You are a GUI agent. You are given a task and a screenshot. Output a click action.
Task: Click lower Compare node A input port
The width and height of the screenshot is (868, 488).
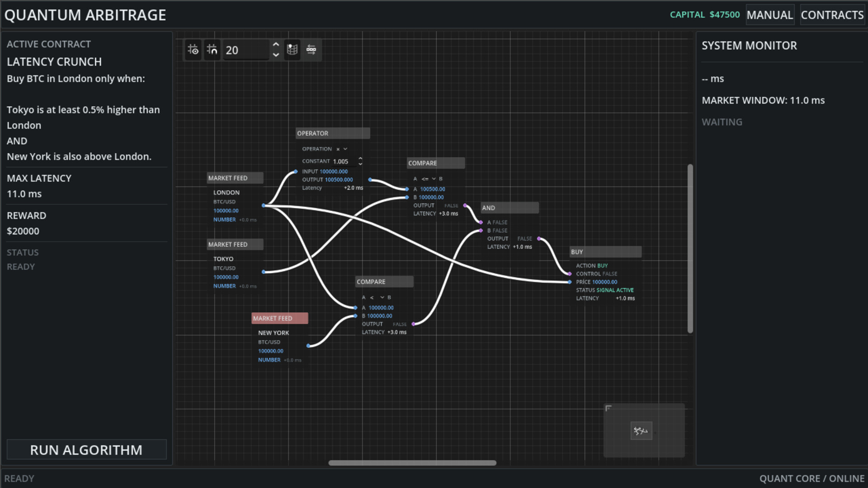tap(356, 308)
